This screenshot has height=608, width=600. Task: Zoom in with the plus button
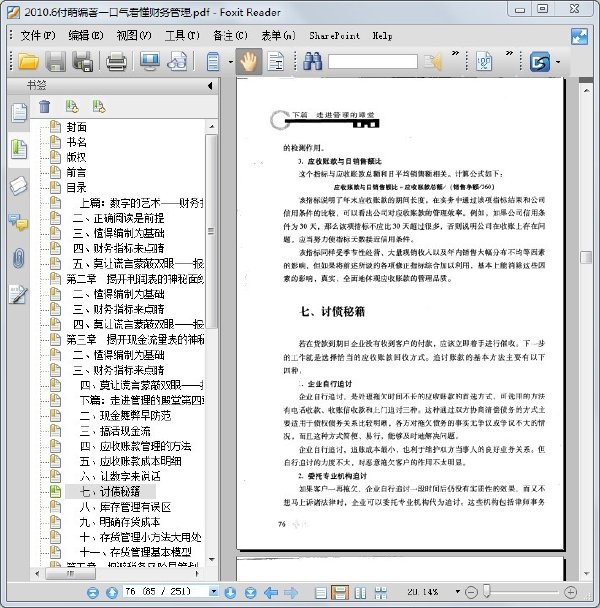coord(571,592)
